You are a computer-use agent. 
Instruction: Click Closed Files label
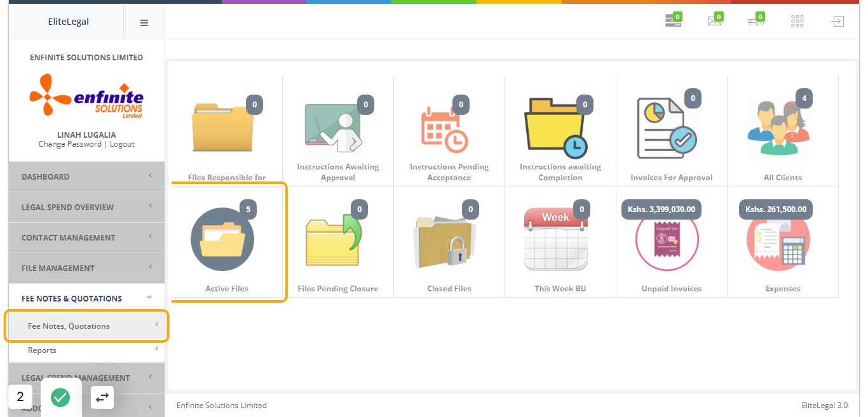point(449,289)
